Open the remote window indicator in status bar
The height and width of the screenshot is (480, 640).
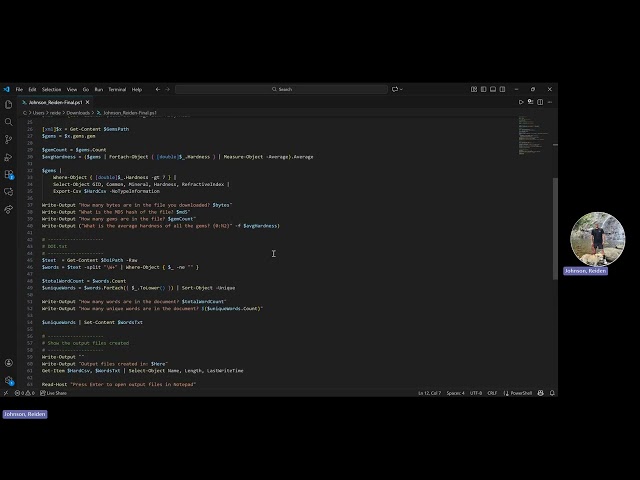click(x=6, y=393)
